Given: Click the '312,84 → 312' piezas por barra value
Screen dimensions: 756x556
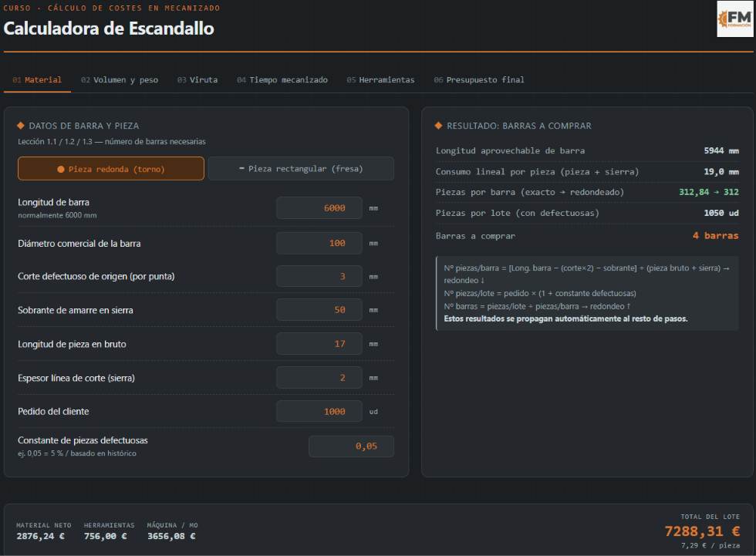Looking at the screenshot, I should [709, 192].
